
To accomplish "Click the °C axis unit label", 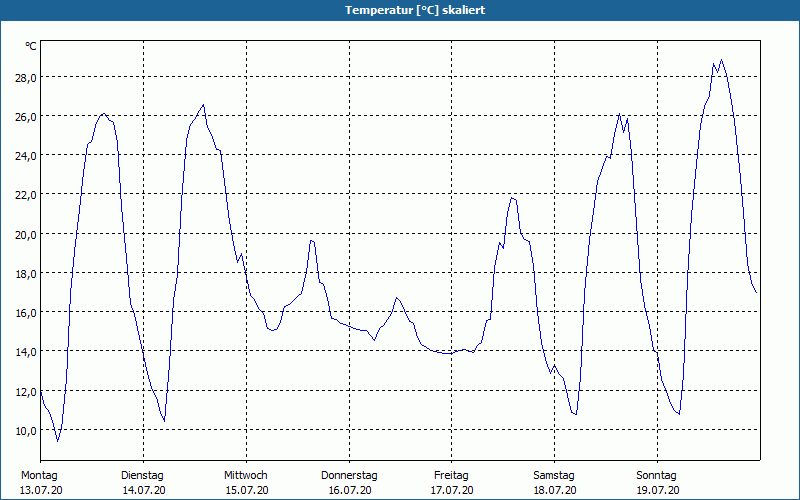I will [31, 46].
